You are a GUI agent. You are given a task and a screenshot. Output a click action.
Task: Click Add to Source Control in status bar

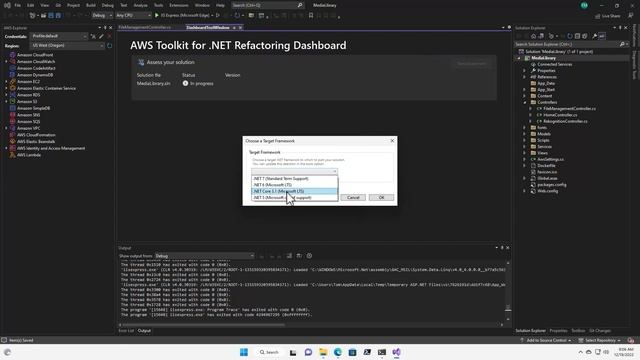(x=546, y=340)
